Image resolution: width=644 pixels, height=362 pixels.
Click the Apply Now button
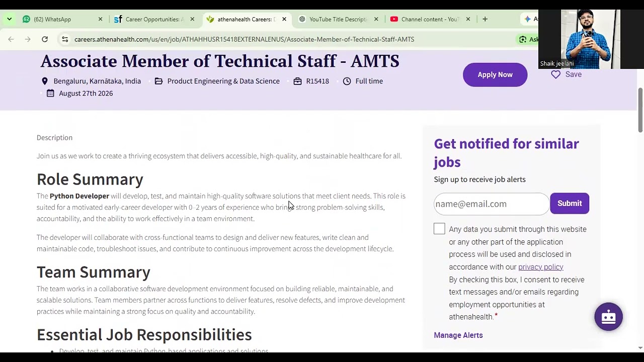(495, 74)
